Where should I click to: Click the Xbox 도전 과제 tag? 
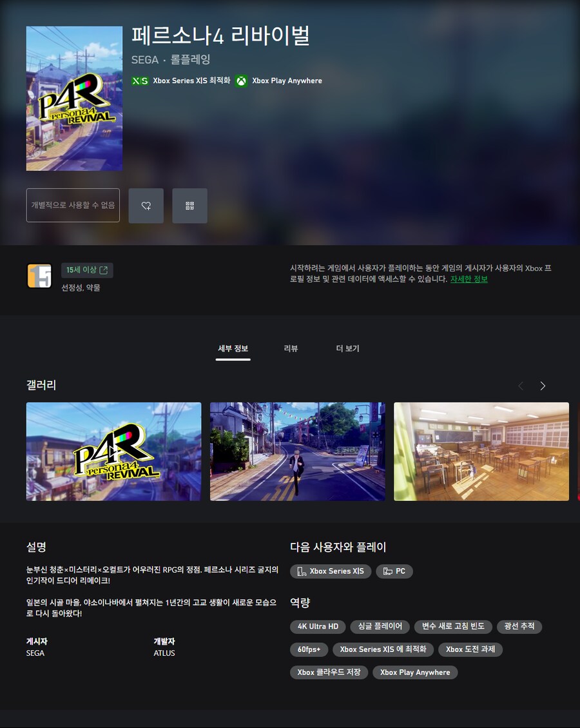(x=470, y=649)
